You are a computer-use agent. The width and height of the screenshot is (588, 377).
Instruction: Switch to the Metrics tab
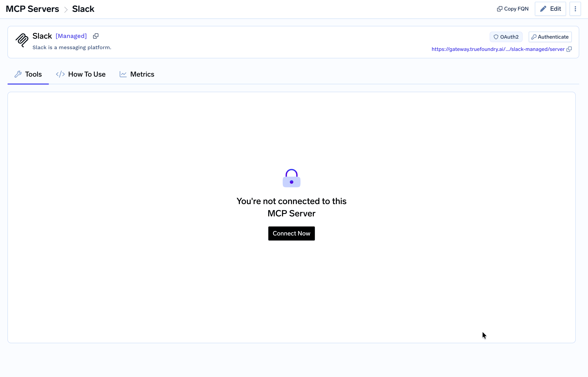coord(137,74)
